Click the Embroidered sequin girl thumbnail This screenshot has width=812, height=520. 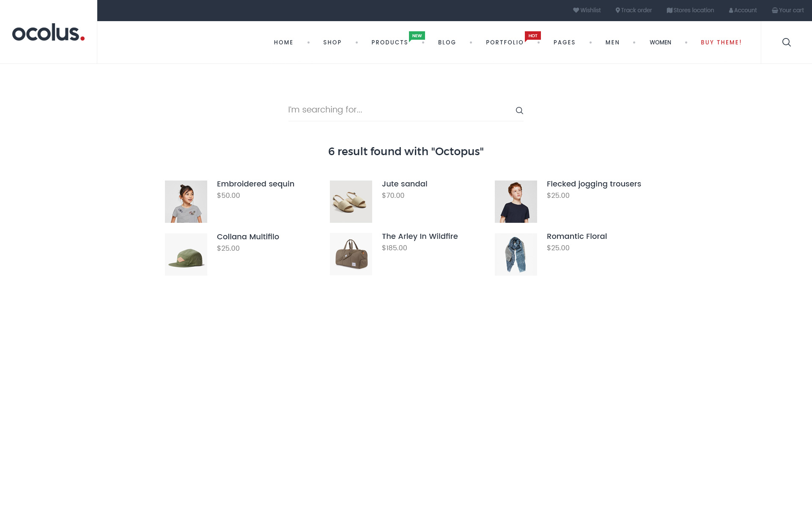186,202
